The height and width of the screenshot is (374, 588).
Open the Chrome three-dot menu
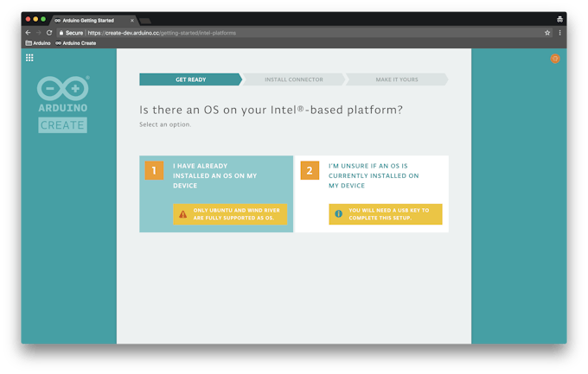pyautogui.click(x=559, y=33)
